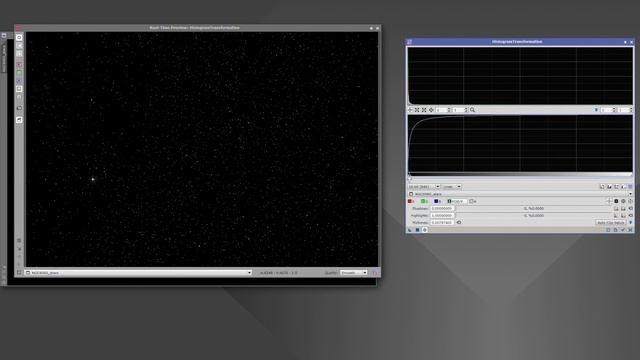640x360 pixels.
Task: Toggle the show histogram curve icon
Action: click(623, 187)
